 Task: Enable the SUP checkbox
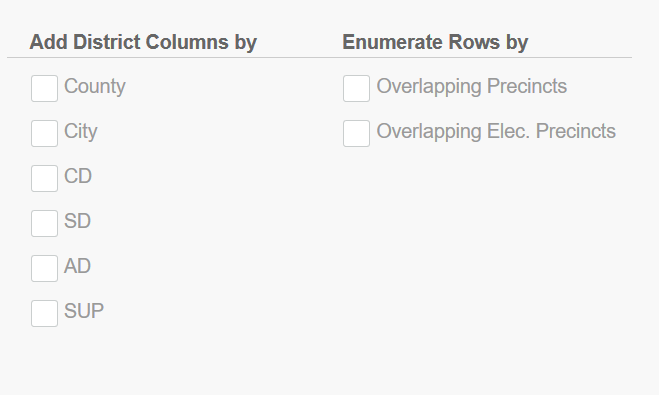pyautogui.click(x=44, y=313)
